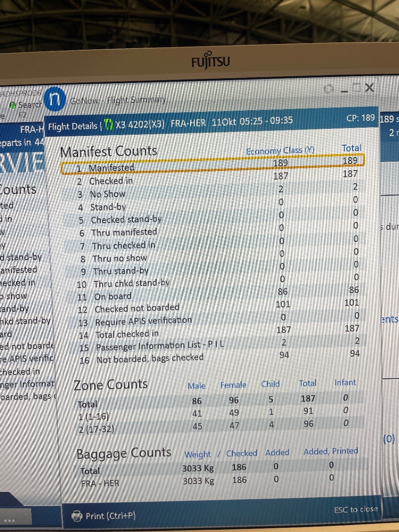The height and width of the screenshot is (532, 399).
Task: Click green flight status icon beside X3 4202
Action: 109,125
